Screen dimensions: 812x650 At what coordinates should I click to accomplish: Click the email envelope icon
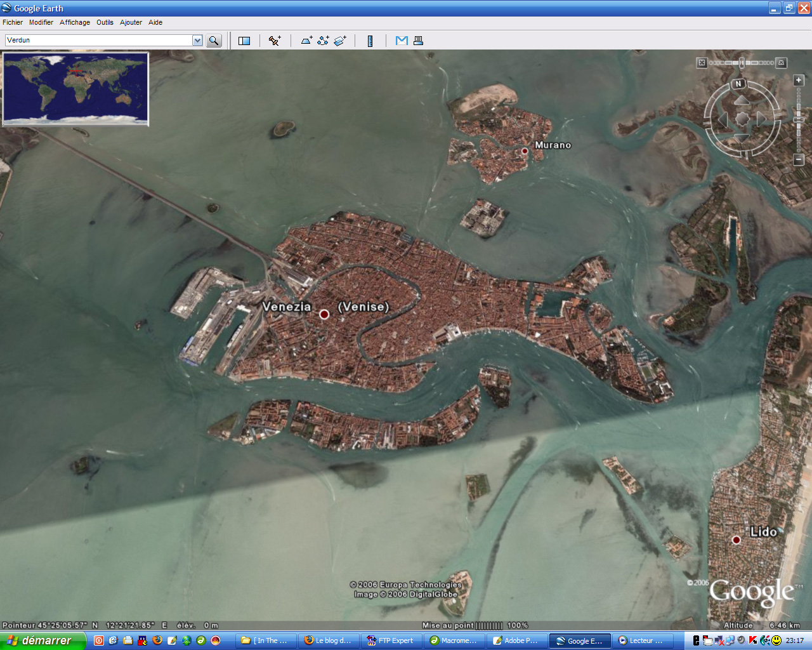point(402,41)
